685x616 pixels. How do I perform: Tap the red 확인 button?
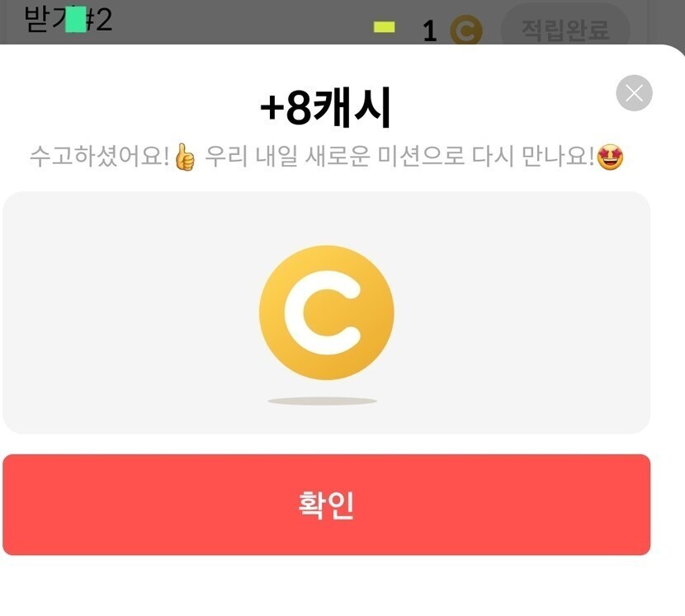(x=326, y=505)
